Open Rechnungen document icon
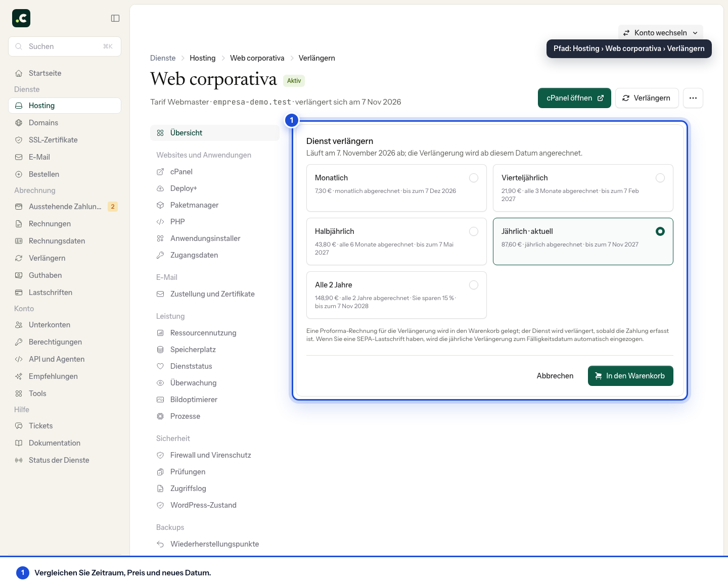728x588 pixels. coord(19,224)
